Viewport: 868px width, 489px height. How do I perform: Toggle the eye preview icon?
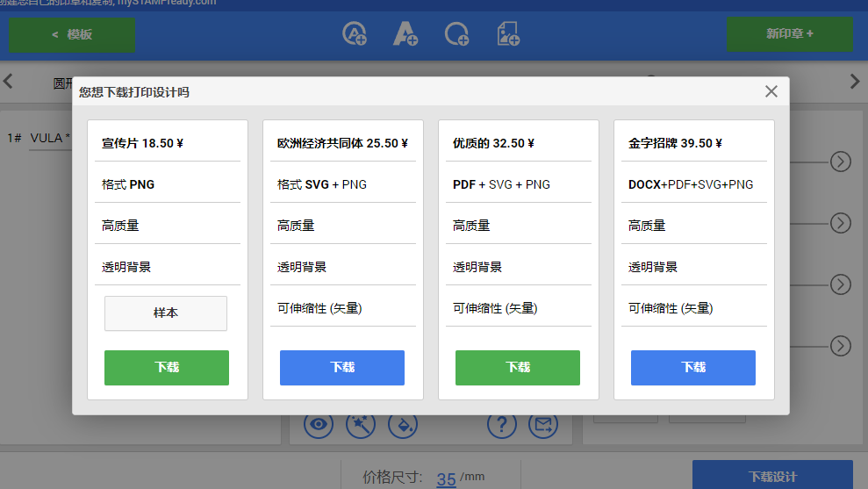click(x=319, y=426)
